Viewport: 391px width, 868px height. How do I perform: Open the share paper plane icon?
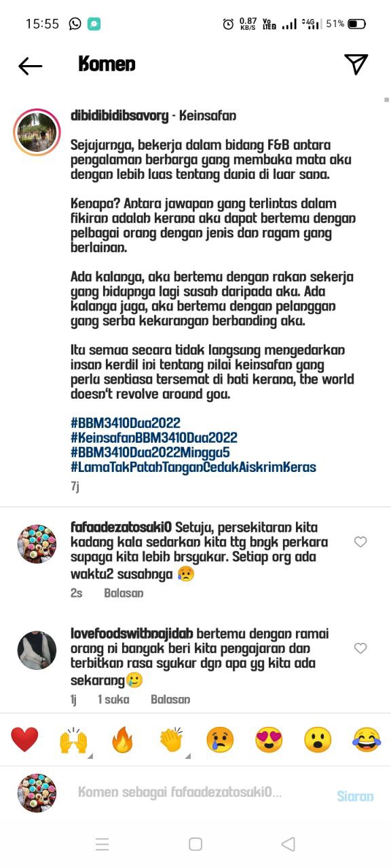coord(356,64)
